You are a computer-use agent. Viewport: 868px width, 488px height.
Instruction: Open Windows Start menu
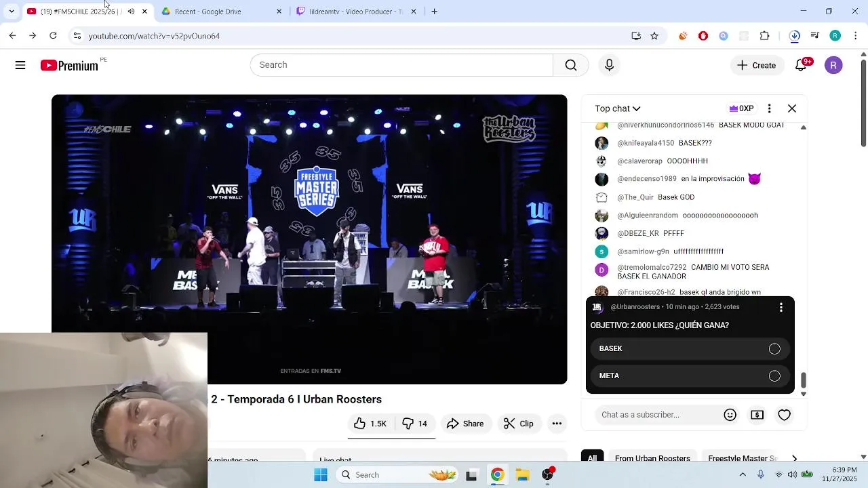click(x=321, y=475)
